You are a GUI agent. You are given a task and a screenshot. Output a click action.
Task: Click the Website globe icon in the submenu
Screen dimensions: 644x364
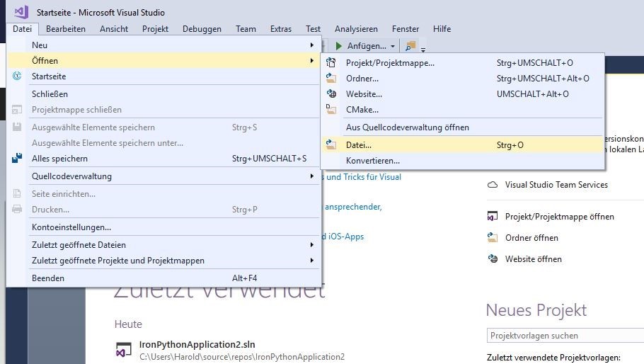331,94
